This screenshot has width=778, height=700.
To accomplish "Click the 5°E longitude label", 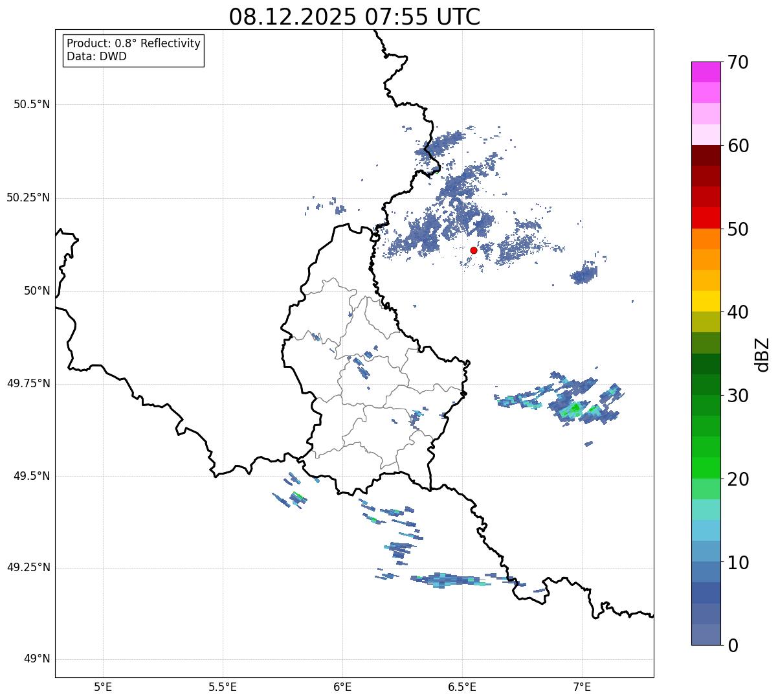I will (103, 686).
